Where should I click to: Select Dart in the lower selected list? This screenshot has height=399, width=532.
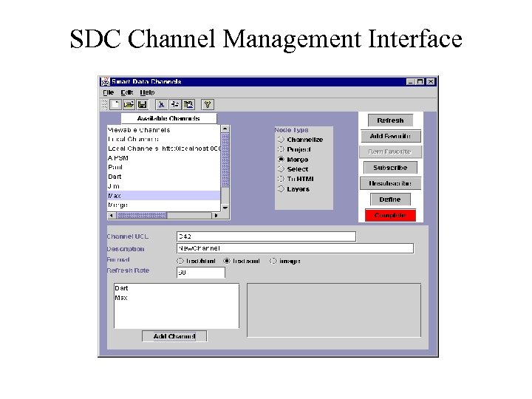click(x=177, y=288)
